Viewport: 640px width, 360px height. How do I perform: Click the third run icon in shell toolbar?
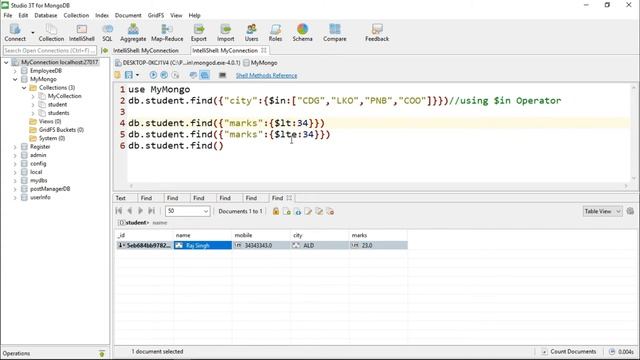click(175, 75)
